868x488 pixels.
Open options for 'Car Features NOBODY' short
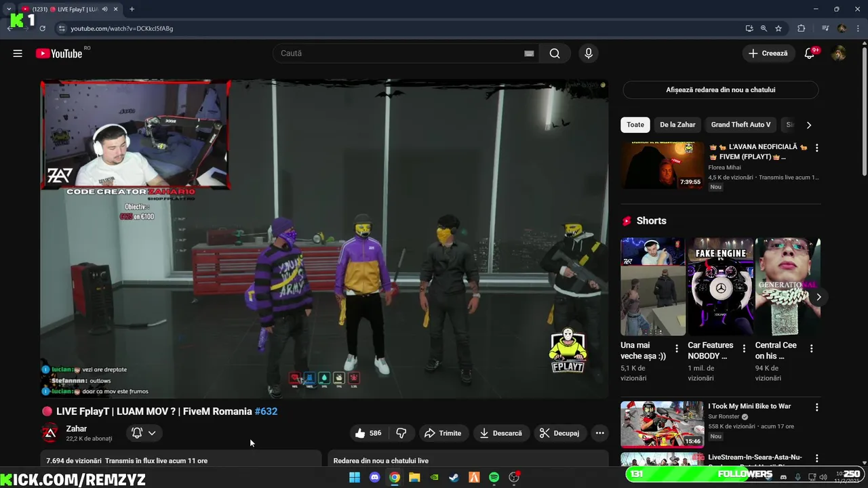pyautogui.click(x=744, y=348)
